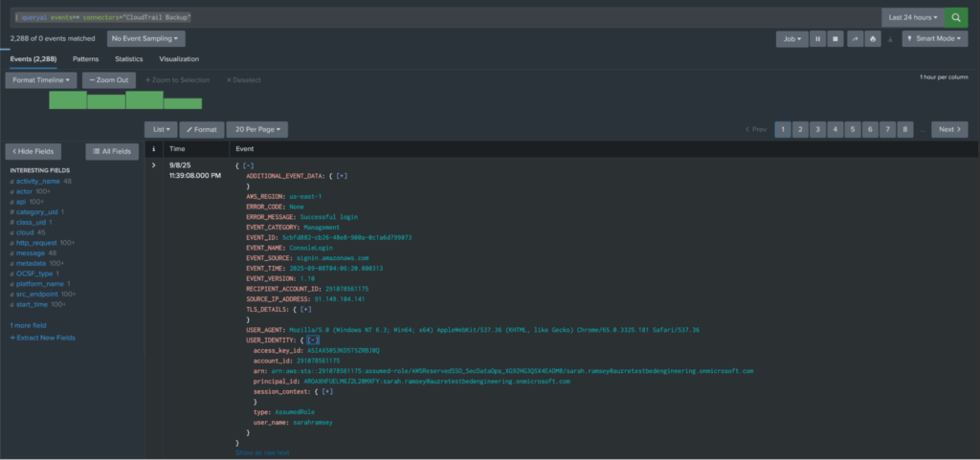Click the source IP 91.149.104.141 value
The image size is (980, 460).
point(340,299)
